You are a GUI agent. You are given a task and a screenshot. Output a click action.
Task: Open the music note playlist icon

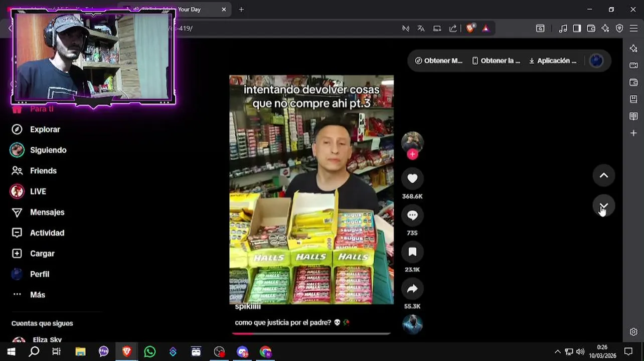coord(563,29)
